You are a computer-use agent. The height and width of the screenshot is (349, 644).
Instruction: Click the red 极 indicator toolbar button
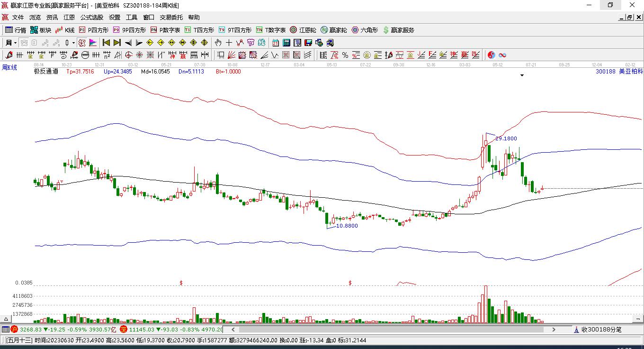82,43
